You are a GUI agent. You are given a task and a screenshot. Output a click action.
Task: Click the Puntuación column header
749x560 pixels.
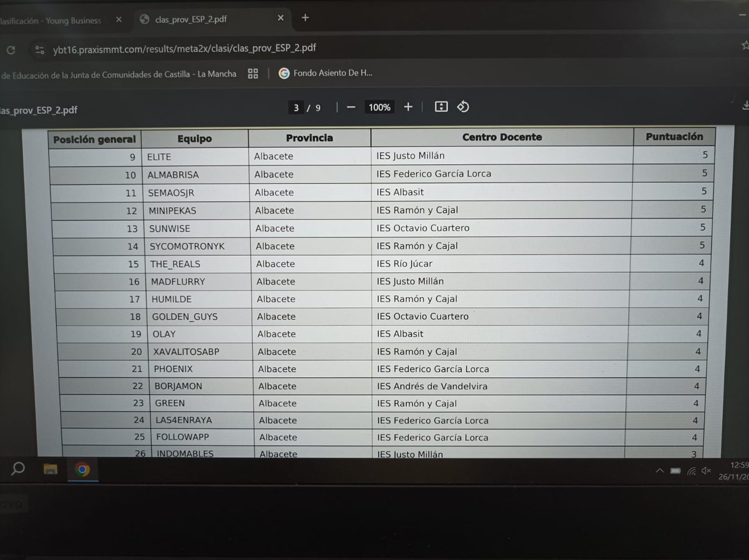(x=674, y=137)
